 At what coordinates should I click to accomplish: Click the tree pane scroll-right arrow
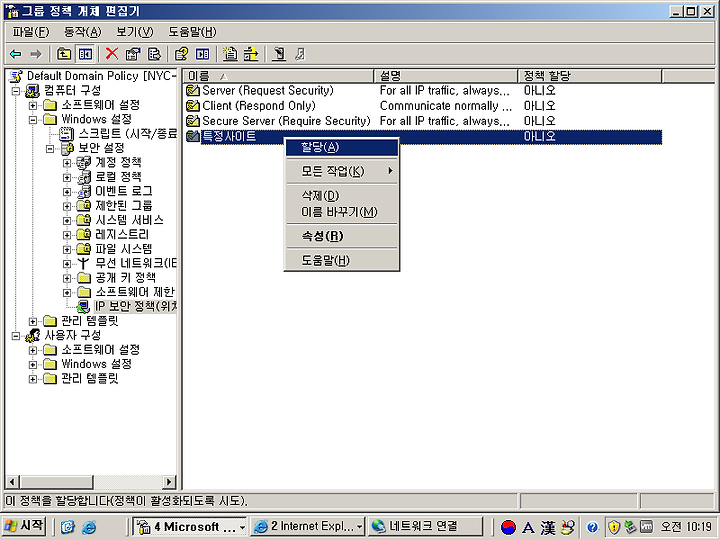tap(169, 482)
